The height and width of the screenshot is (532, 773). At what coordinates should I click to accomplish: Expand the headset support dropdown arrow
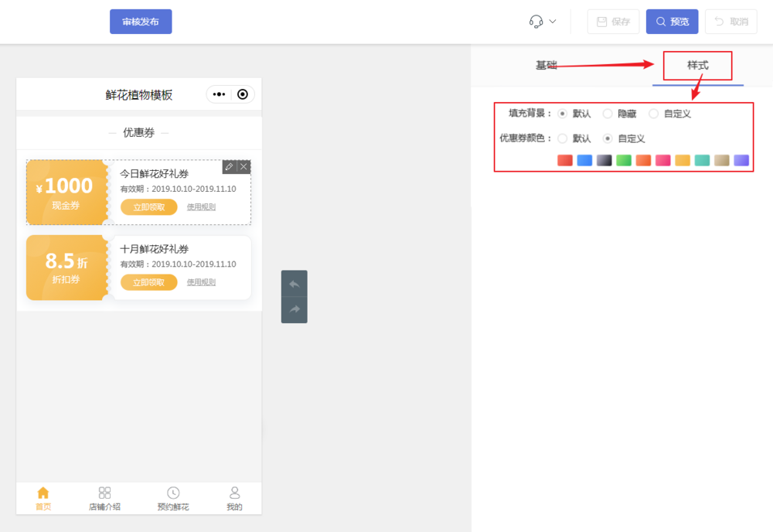coord(553,22)
